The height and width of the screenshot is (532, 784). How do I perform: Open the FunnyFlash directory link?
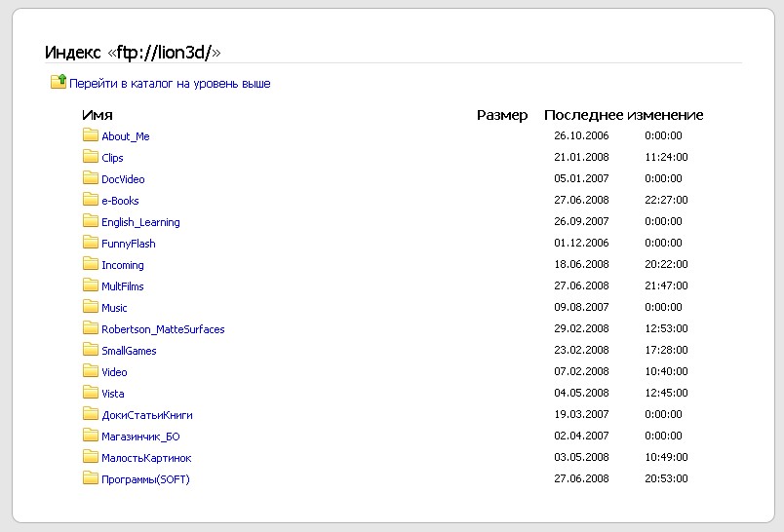tap(129, 244)
